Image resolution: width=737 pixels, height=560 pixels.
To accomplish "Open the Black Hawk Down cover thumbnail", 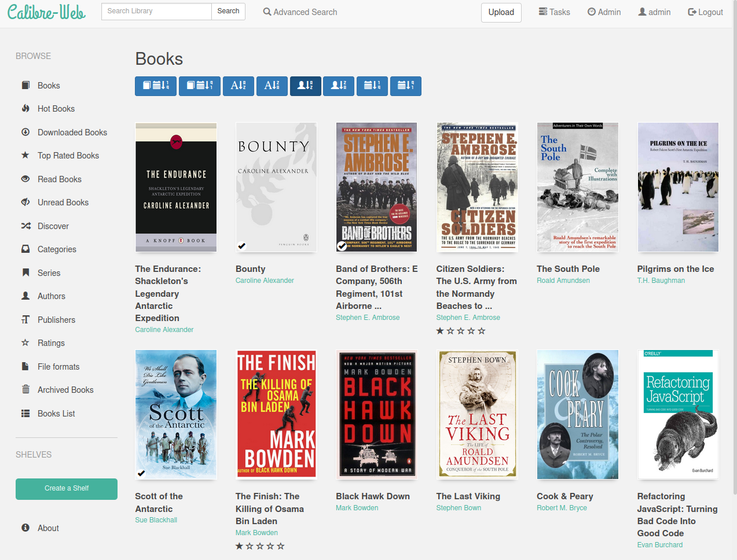I will (x=377, y=414).
